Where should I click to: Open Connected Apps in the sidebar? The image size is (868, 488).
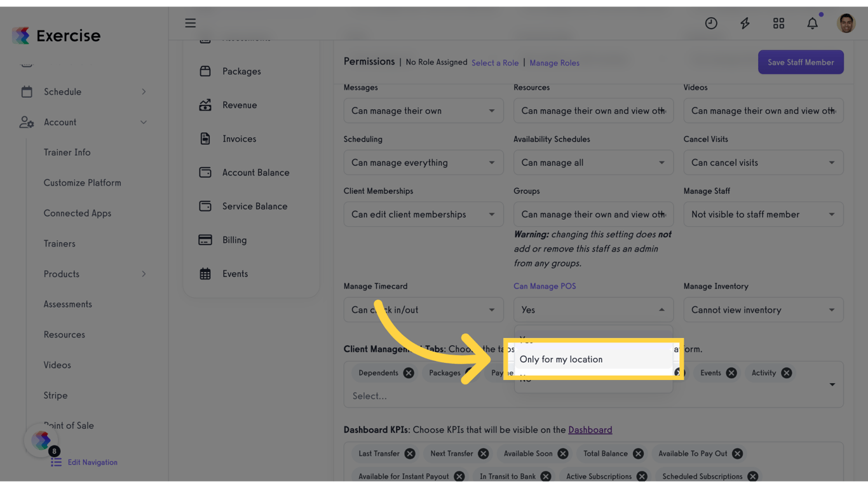(x=77, y=213)
